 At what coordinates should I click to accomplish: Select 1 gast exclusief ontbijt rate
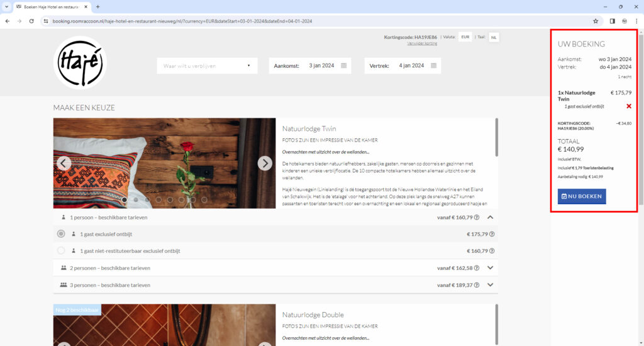(x=61, y=234)
